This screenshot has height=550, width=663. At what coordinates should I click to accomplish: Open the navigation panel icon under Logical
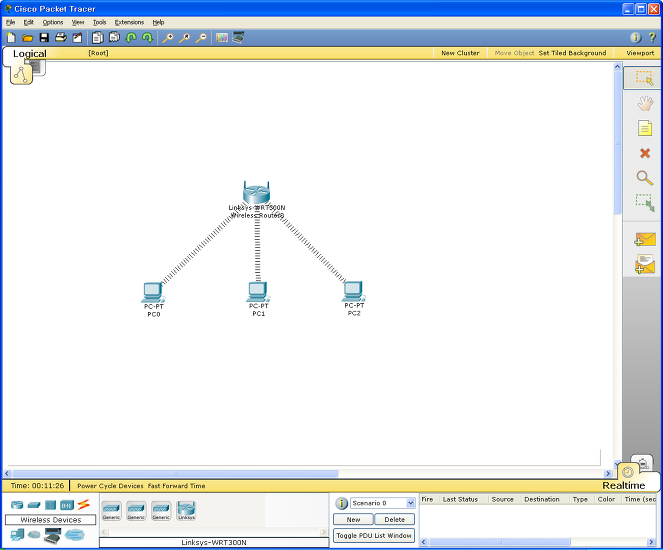pyautogui.click(x=21, y=75)
